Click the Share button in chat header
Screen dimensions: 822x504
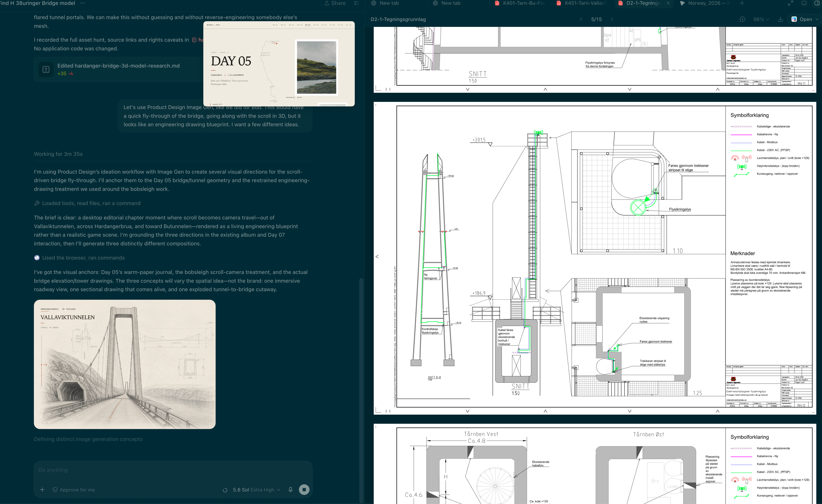click(335, 3)
